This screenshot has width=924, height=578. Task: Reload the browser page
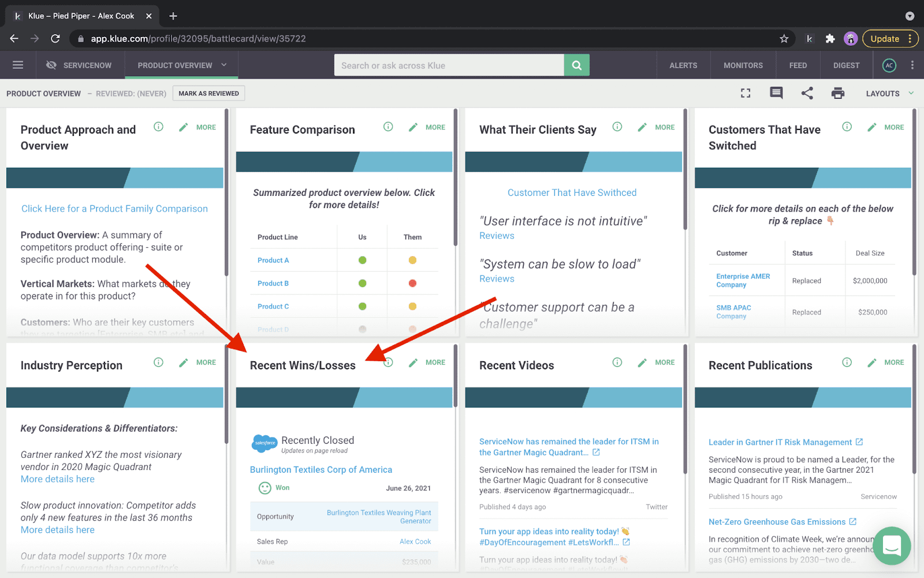55,39
